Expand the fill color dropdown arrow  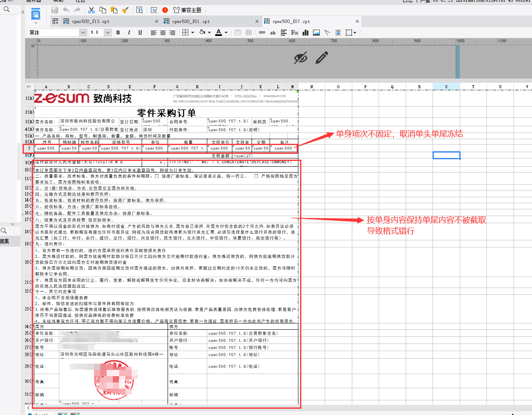209,33
